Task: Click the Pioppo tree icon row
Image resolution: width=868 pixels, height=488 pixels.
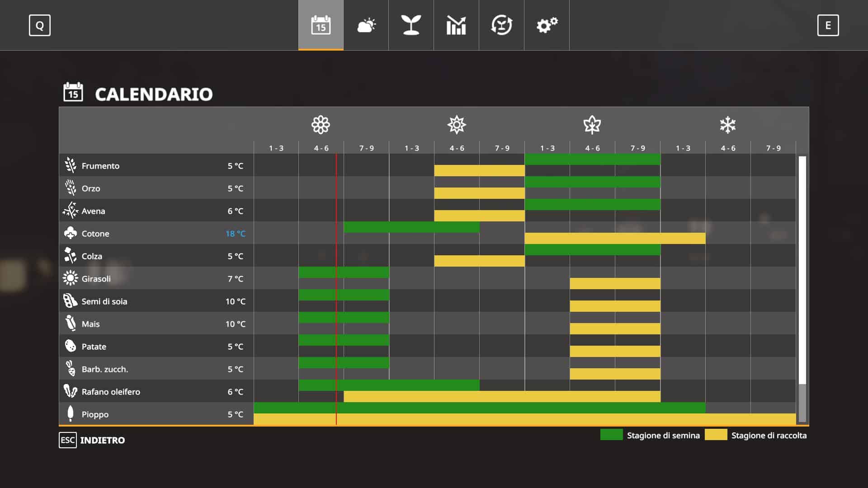Action: [70, 414]
